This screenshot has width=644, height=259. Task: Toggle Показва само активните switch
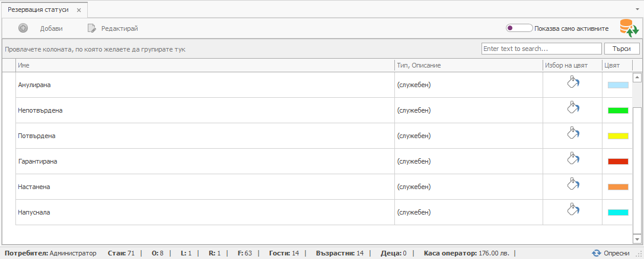point(518,28)
